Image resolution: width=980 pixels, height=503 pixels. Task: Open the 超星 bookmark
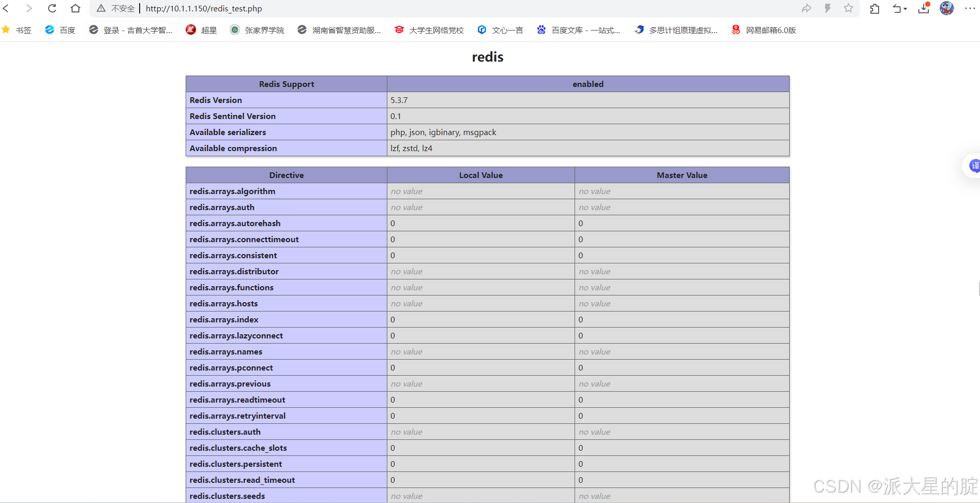(x=201, y=29)
